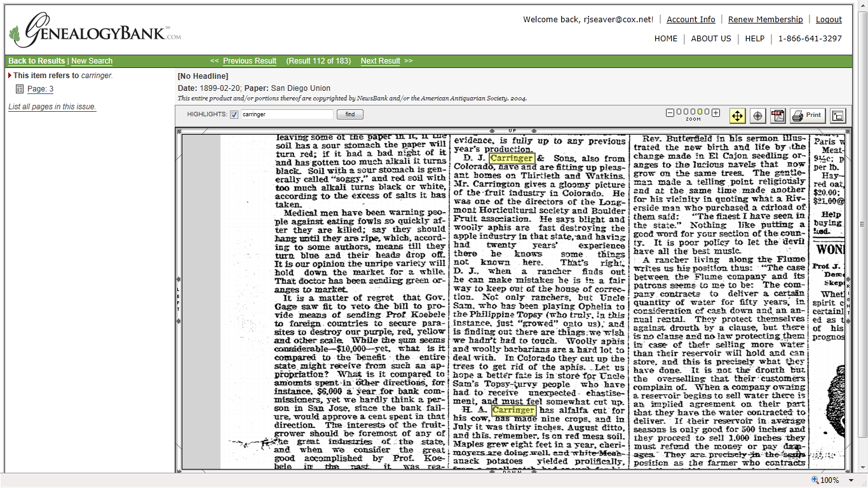Viewport: 868px width, 488px height.
Task: Go Back to Results
Action: point(36,61)
